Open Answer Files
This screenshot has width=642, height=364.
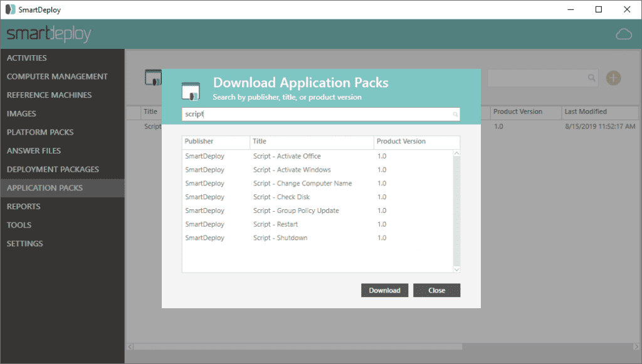[x=34, y=151]
